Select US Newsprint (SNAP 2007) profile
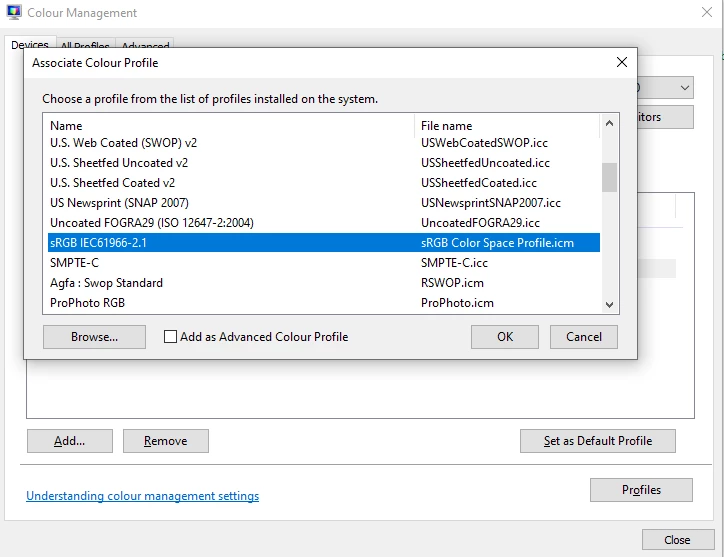The height and width of the screenshot is (557, 724). point(120,203)
